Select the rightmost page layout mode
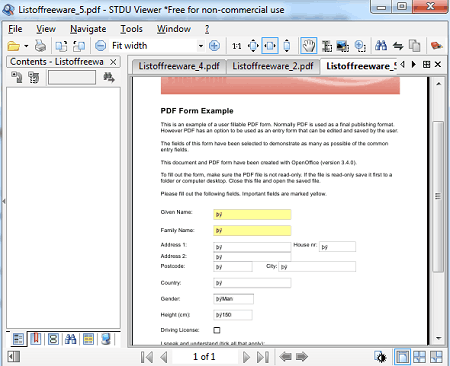The height and width of the screenshot is (366, 450). tap(436, 357)
